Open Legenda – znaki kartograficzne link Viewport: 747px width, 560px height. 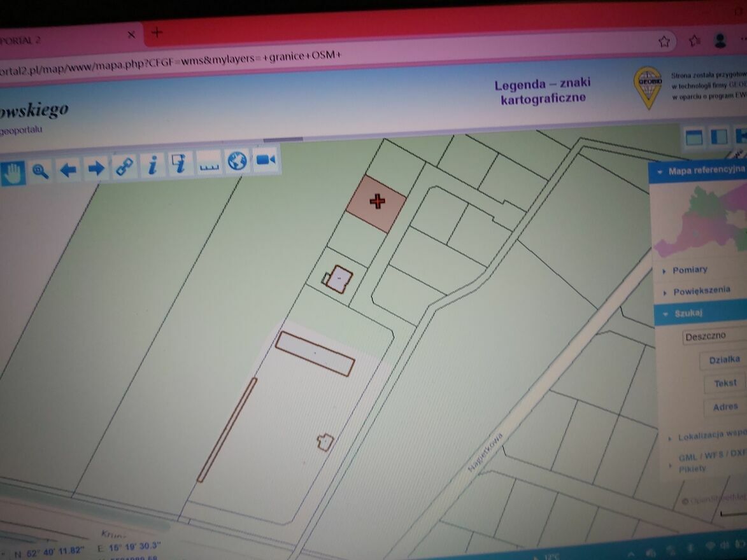[x=543, y=91]
